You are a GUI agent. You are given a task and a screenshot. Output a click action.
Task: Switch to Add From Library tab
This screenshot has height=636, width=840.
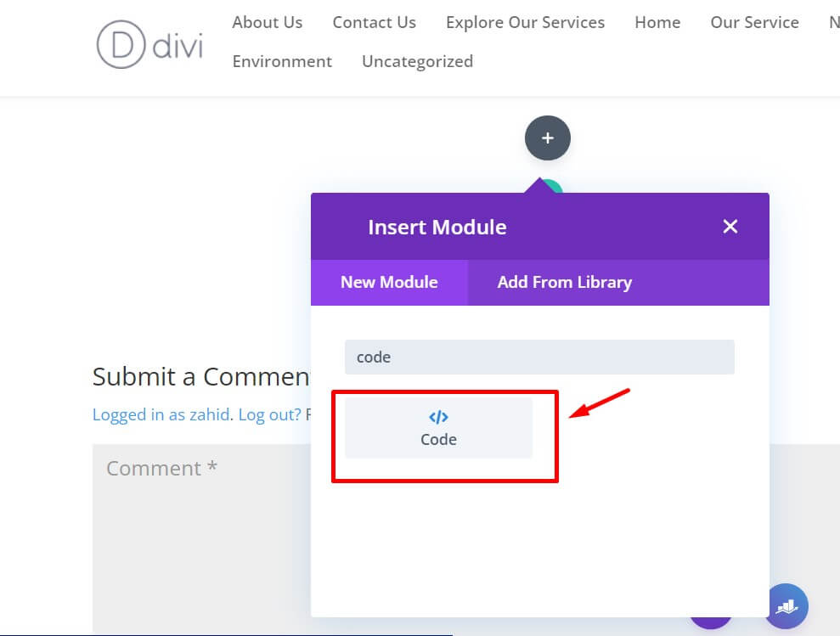565,283
